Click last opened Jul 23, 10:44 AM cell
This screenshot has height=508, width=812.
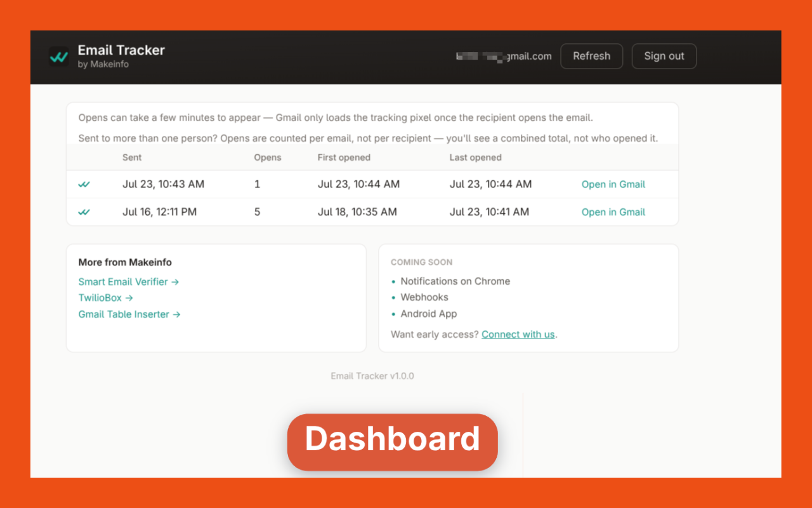pyautogui.click(x=491, y=184)
